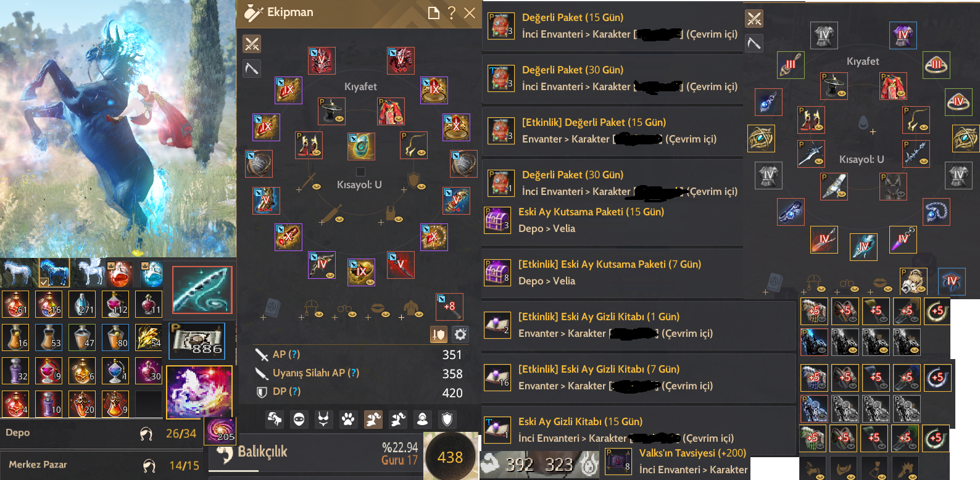Select the crossed swords icon under Ekipman title
Image resolution: width=980 pixels, height=480 pixels.
[252, 44]
